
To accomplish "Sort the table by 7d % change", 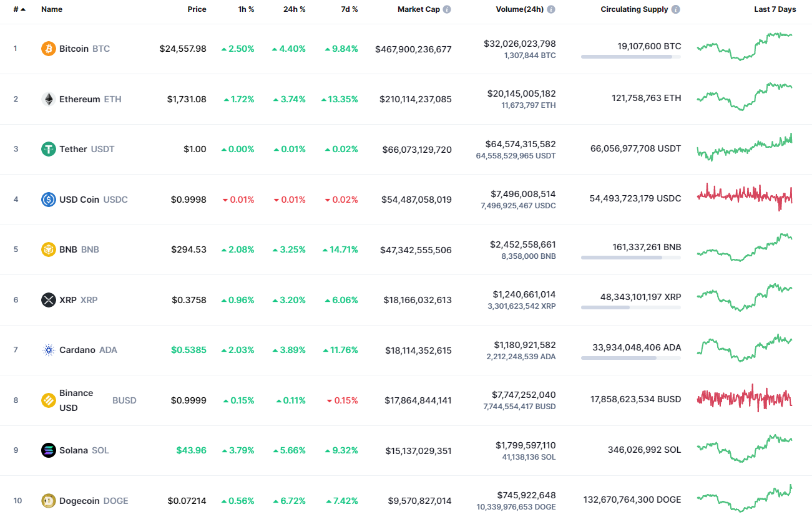I will pos(349,9).
